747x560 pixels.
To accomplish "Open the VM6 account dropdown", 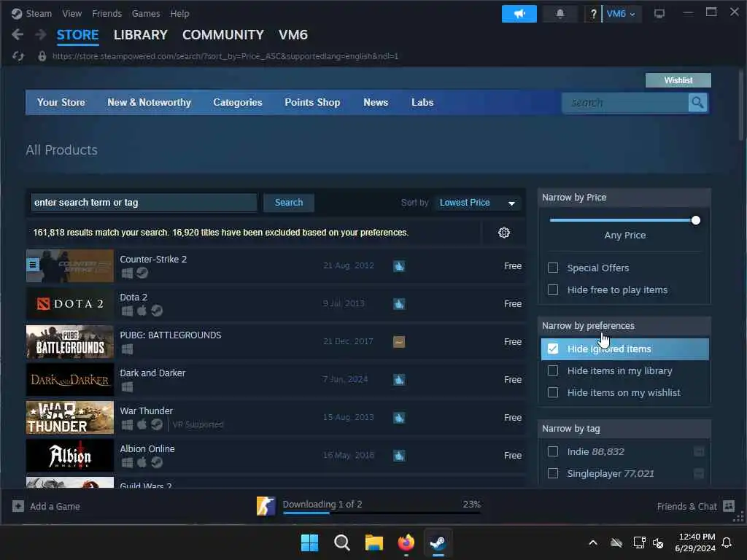I will coord(622,14).
